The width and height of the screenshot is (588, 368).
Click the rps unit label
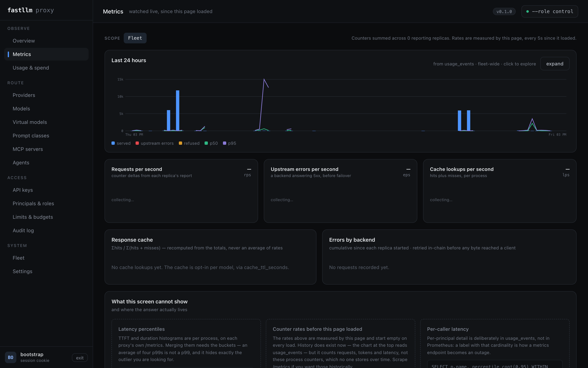click(247, 175)
